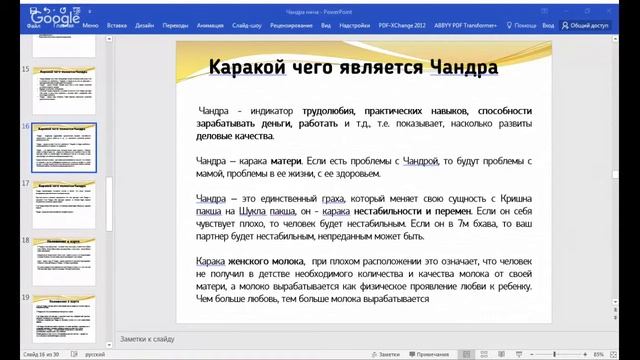Switch to the Рецензирование tab
Viewport: 640px width, 360px height.
pos(291,25)
